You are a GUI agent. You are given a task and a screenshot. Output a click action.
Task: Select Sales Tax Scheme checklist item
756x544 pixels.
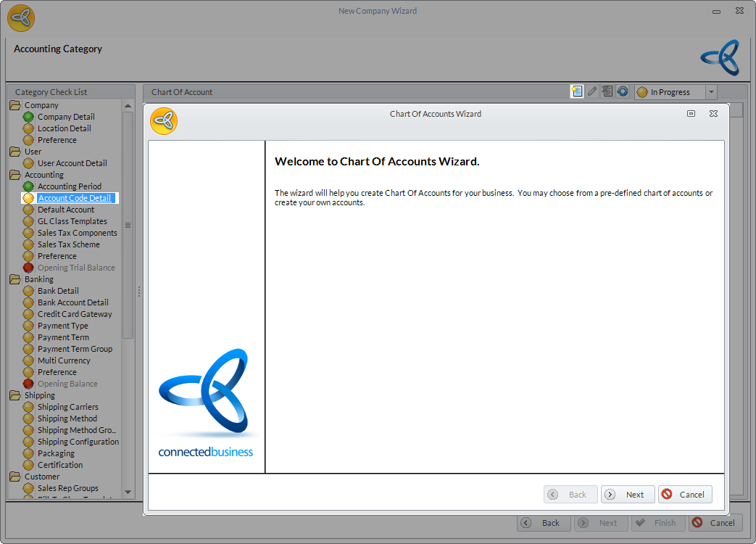pyautogui.click(x=69, y=244)
